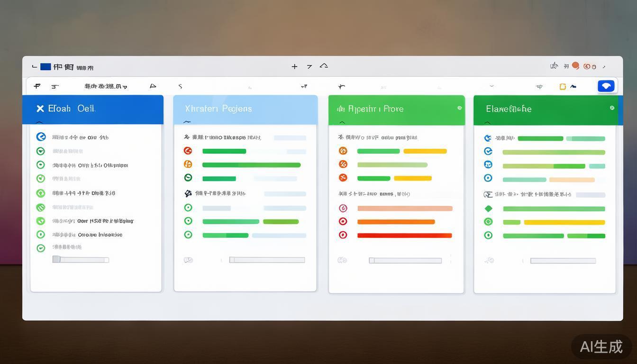The height and width of the screenshot is (364, 637).
Task: Click the X icon in the blue column header
Action: tap(40, 109)
